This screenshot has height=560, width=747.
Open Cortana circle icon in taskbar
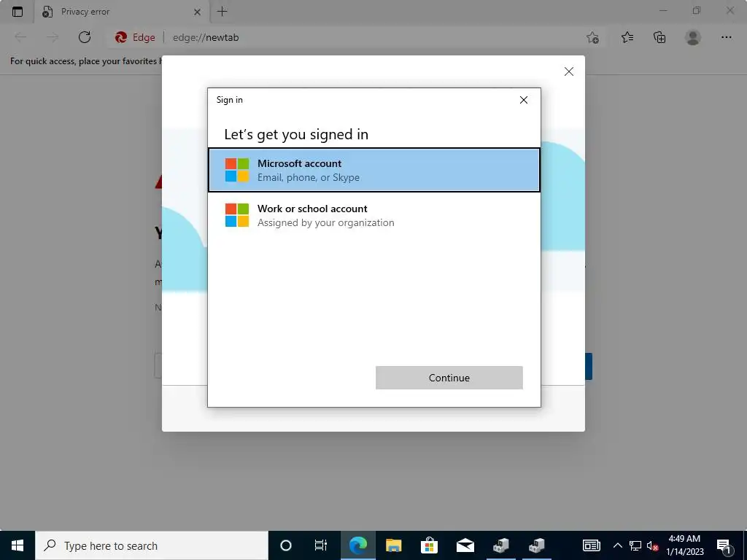point(285,545)
